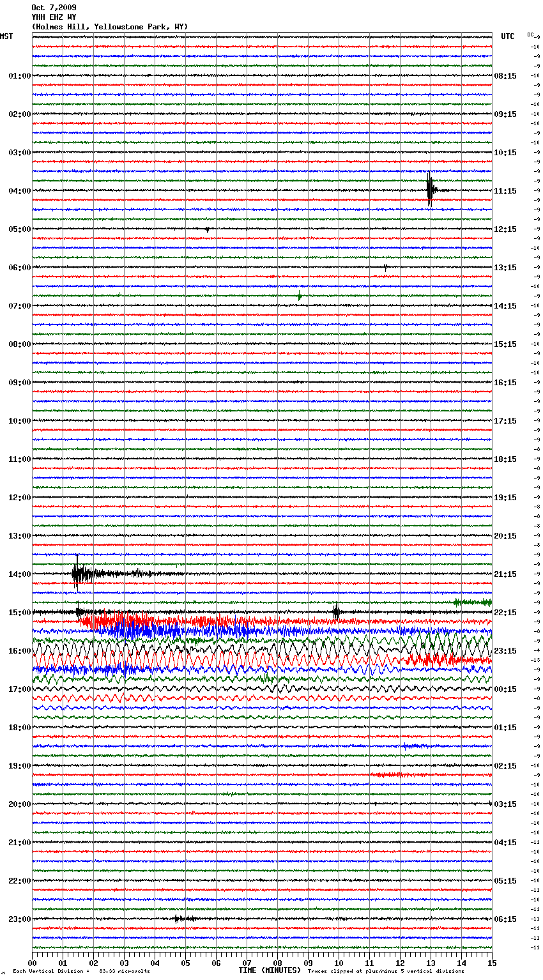Click the 'TIME (MINUTES)' axis title

pos(270,970)
